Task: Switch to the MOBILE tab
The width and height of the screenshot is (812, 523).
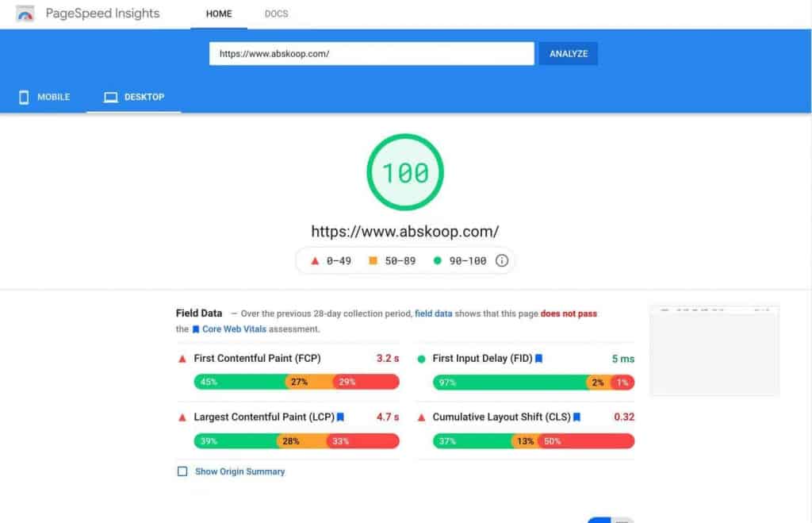Action: tap(53, 97)
